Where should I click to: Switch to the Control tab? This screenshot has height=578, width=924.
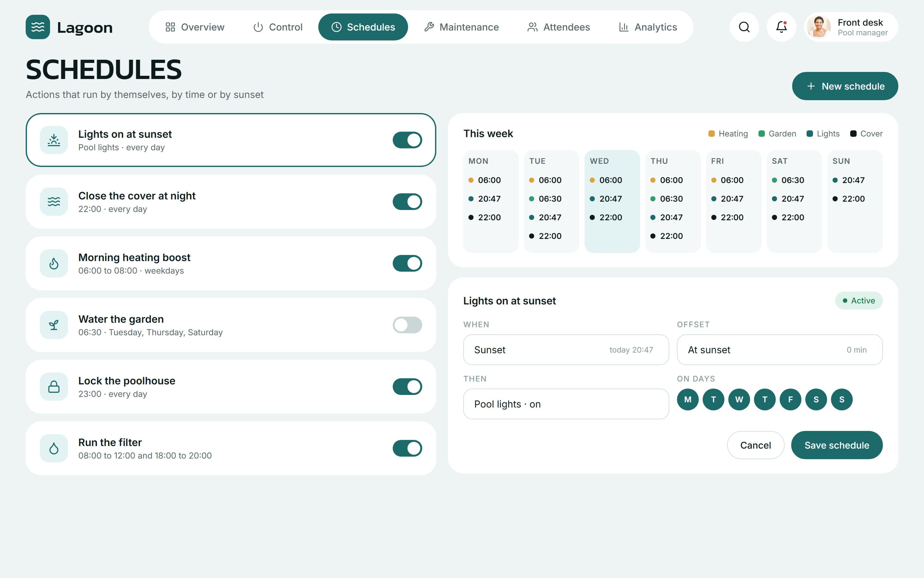click(x=278, y=27)
